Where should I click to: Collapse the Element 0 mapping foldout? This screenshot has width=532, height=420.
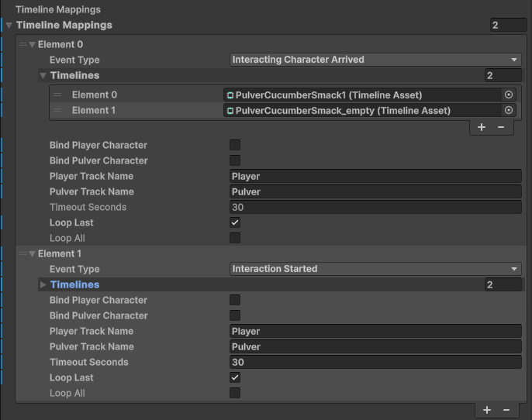32,44
